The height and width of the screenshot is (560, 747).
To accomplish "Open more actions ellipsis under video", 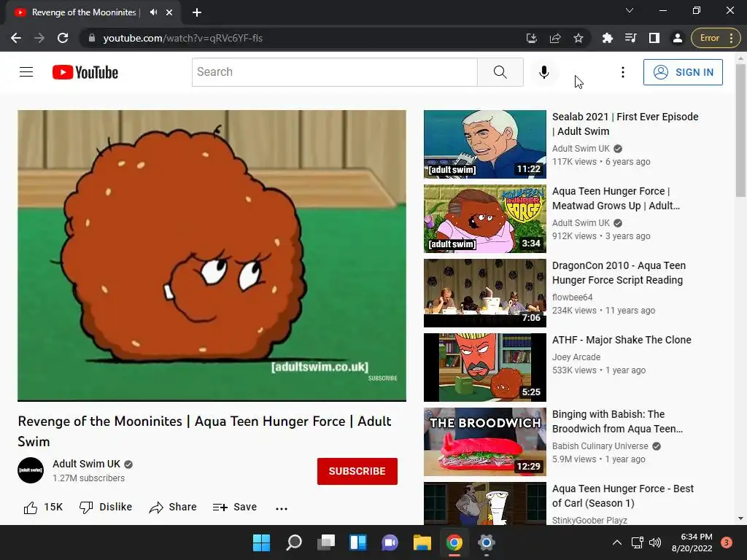I will click(282, 508).
